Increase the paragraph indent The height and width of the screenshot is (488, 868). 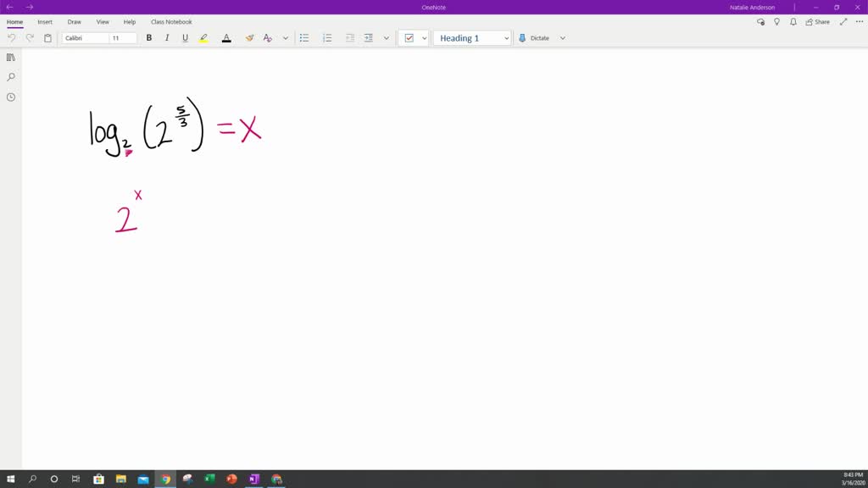pos(368,37)
